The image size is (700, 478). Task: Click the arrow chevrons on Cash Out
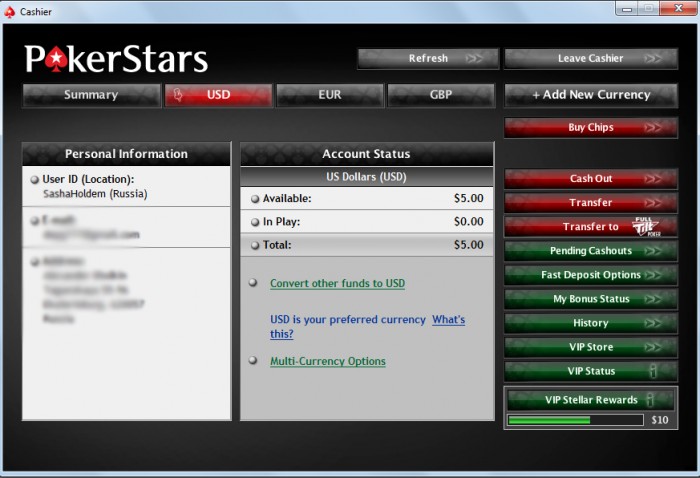[653, 179]
